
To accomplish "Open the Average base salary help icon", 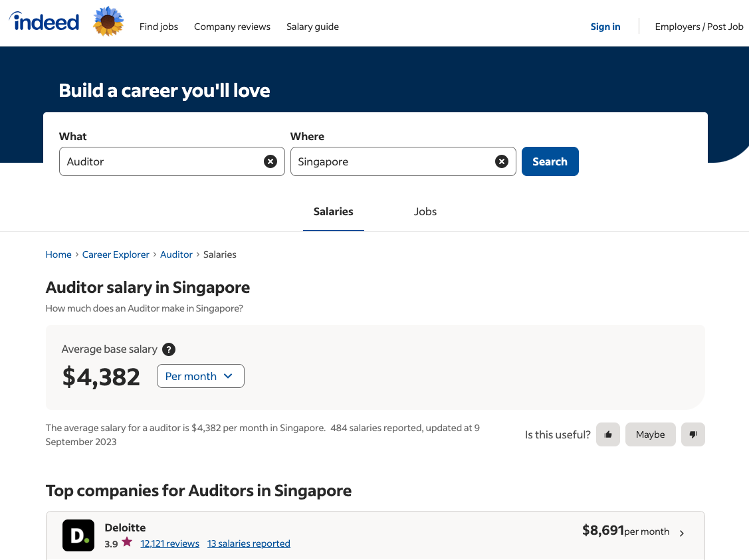I will click(x=169, y=349).
